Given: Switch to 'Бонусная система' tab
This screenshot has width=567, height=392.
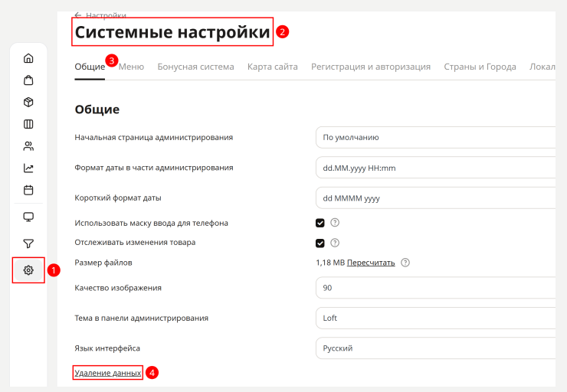Looking at the screenshot, I should (x=195, y=67).
